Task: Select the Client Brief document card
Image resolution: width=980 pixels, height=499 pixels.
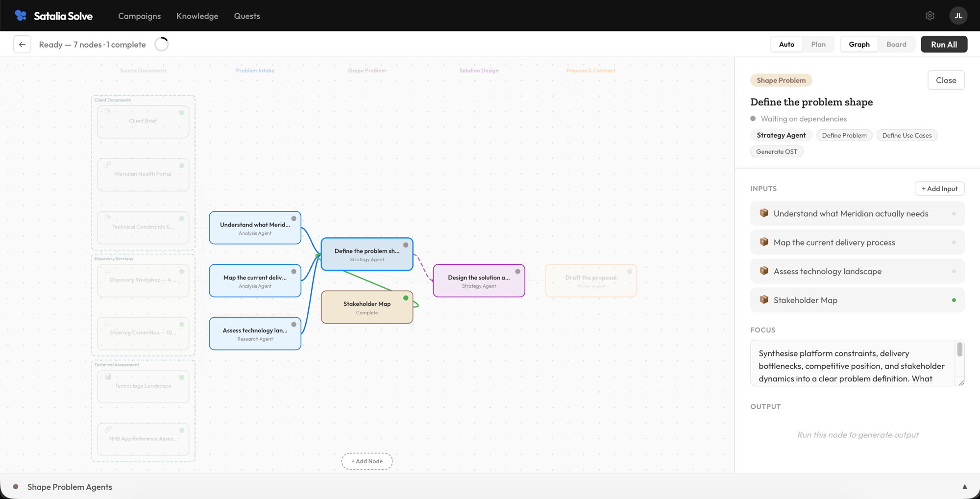Action: (143, 122)
